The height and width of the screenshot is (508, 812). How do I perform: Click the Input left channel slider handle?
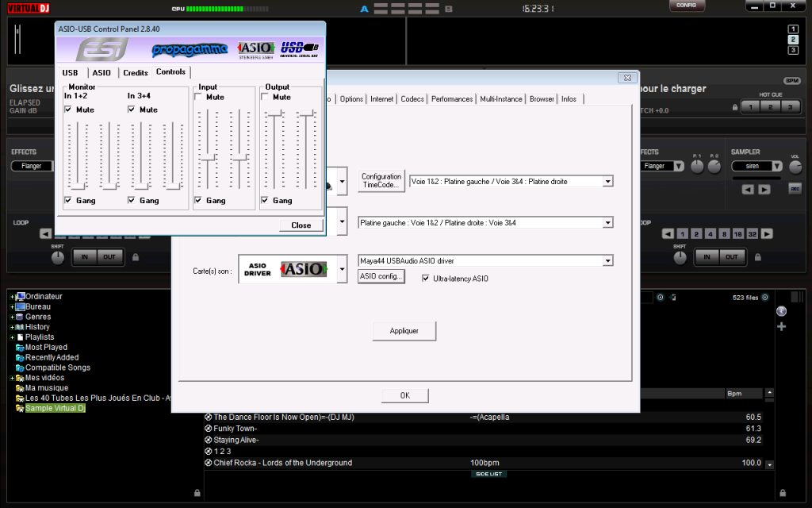209,158
